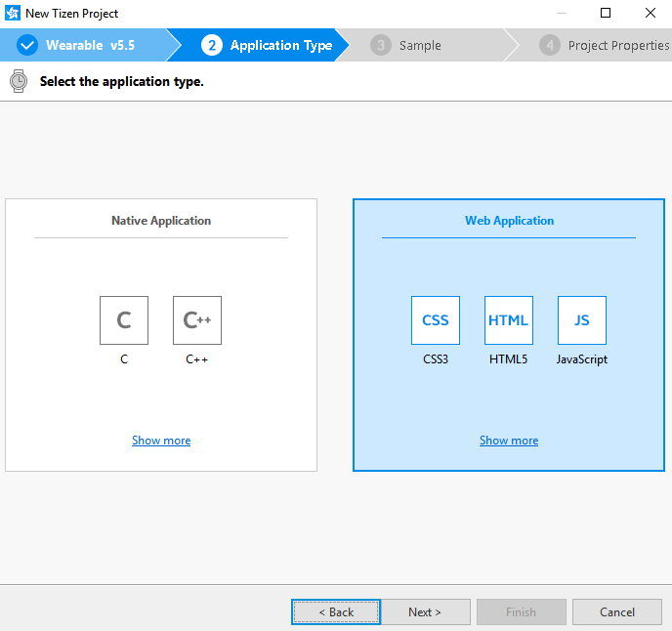Click the CSS3 icon
Screen dimensions: 672x631
(436, 320)
